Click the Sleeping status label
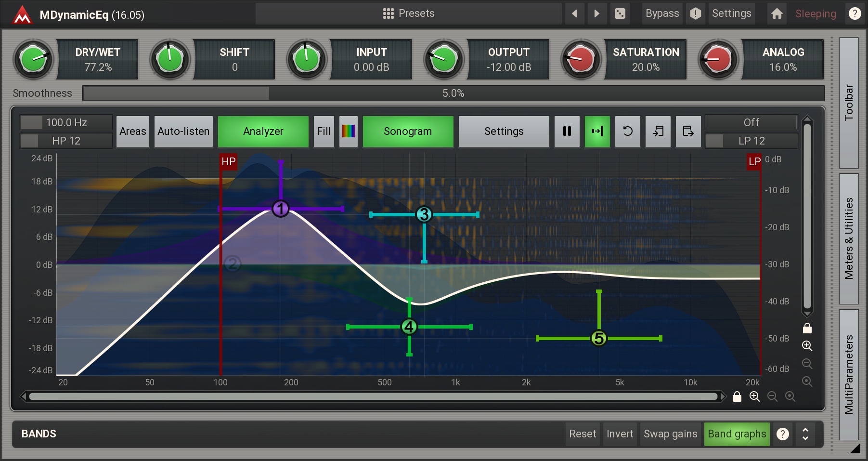868x461 pixels. point(816,14)
